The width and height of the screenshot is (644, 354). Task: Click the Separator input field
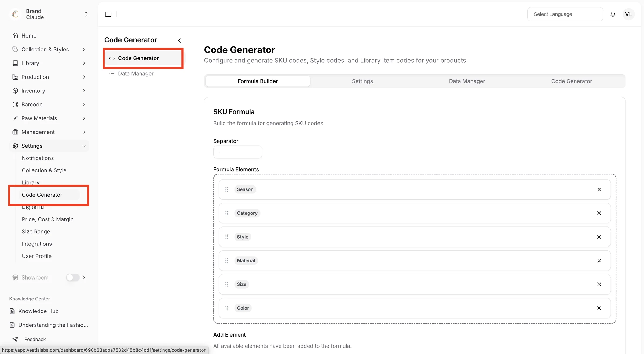237,152
